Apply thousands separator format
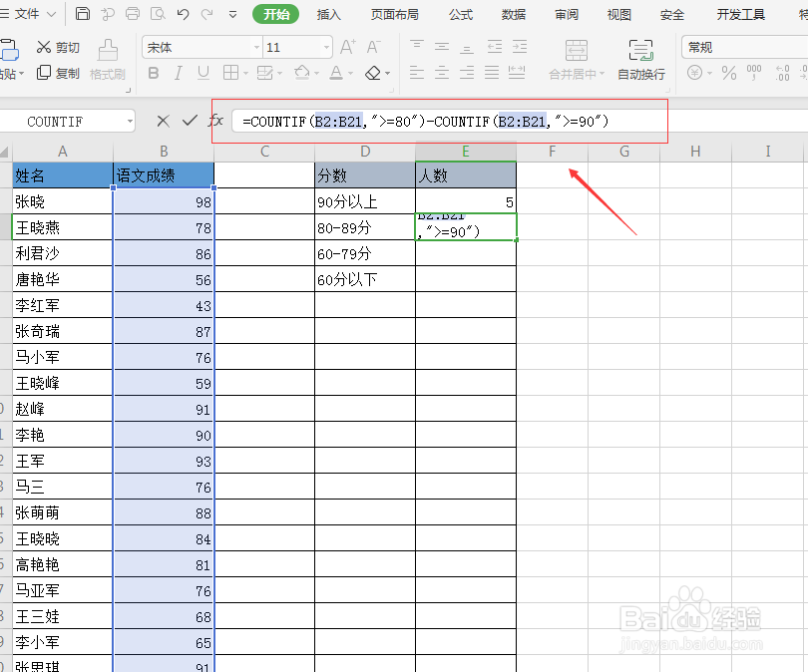 754,73
